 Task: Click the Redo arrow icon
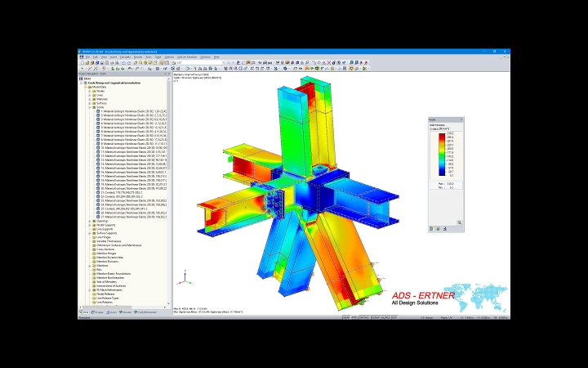tap(129, 63)
